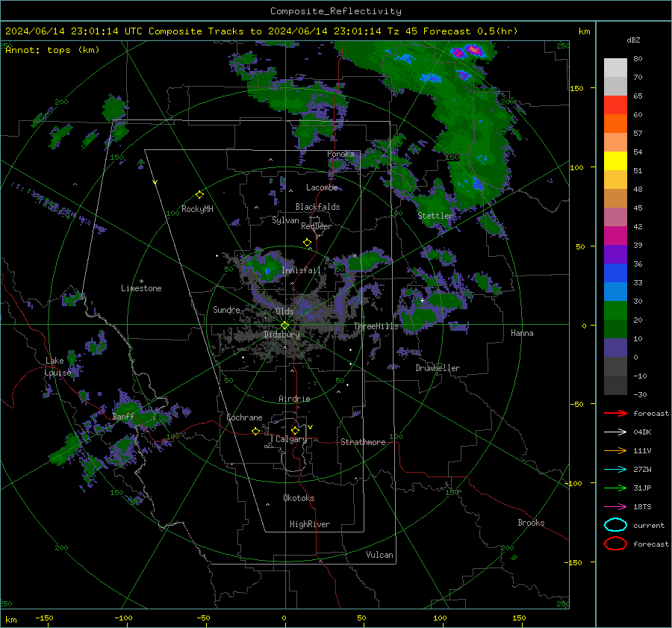This screenshot has width=672, height=628.
Task: Click the green 31JP track arrow icon
Action: click(615, 488)
